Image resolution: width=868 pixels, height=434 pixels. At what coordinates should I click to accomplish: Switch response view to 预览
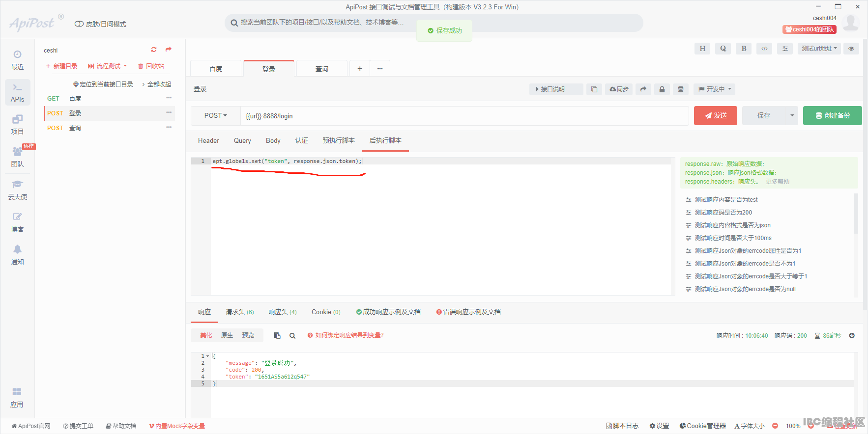tap(248, 335)
